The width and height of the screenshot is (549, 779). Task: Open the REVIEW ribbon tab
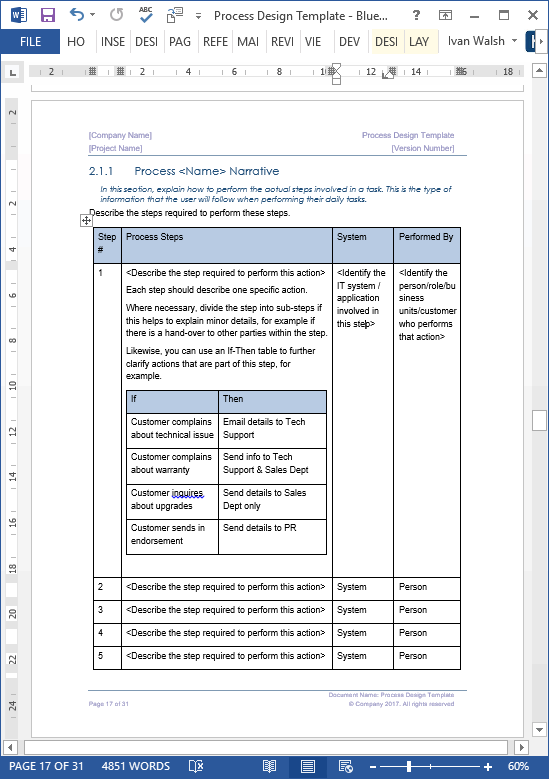coord(282,42)
